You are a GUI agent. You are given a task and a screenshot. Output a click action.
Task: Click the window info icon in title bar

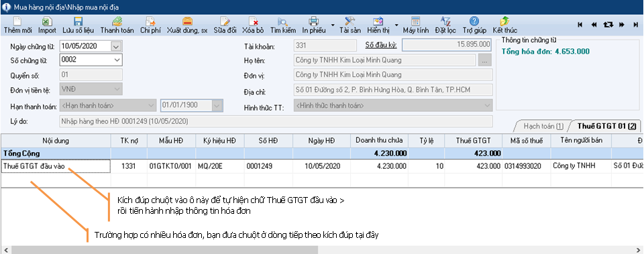pyautogui.click(x=7, y=7)
